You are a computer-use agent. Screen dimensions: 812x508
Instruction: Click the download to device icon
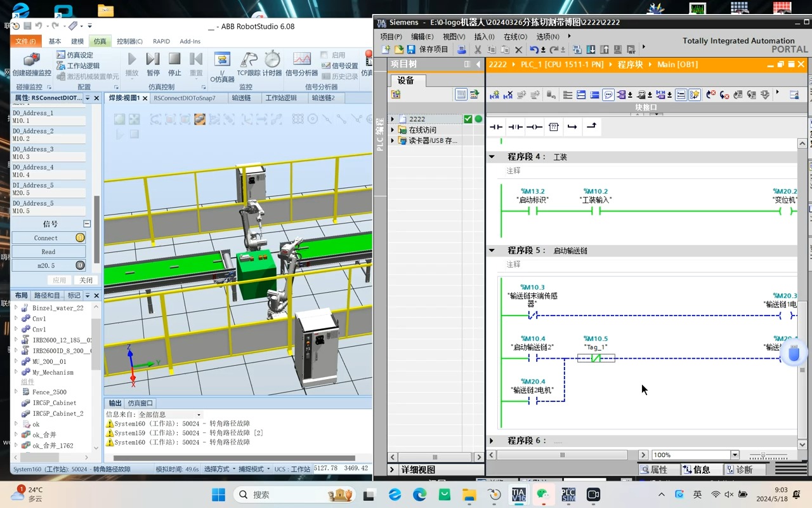[x=591, y=50]
